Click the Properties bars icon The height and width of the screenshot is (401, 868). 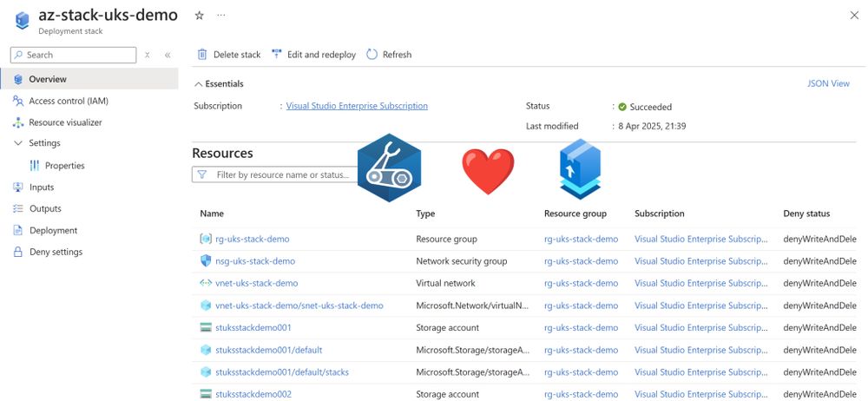(35, 166)
